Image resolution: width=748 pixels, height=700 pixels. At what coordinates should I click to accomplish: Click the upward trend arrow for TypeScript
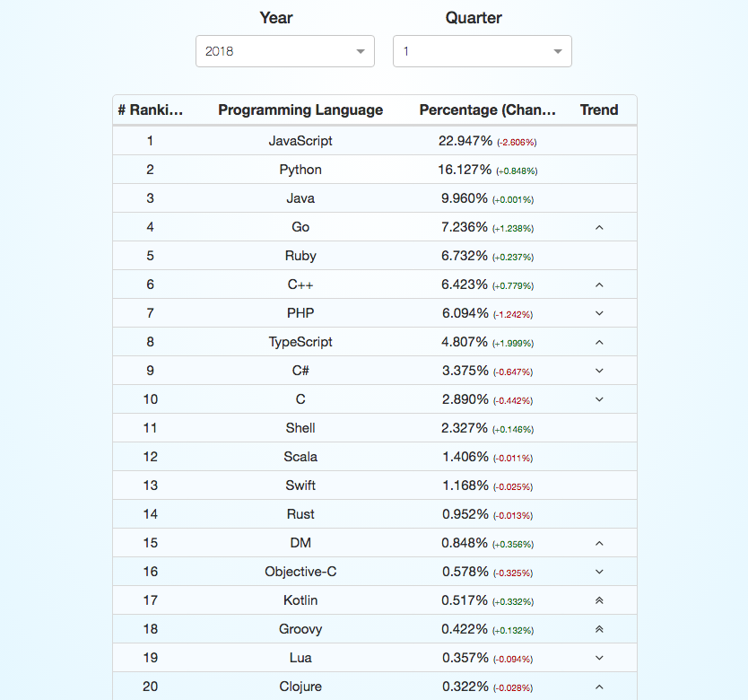599,342
